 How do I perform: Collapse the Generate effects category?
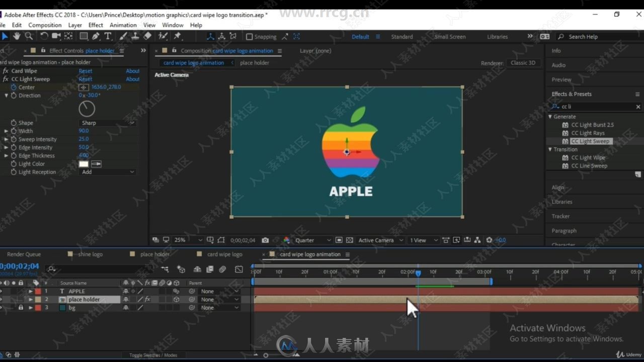[550, 117]
